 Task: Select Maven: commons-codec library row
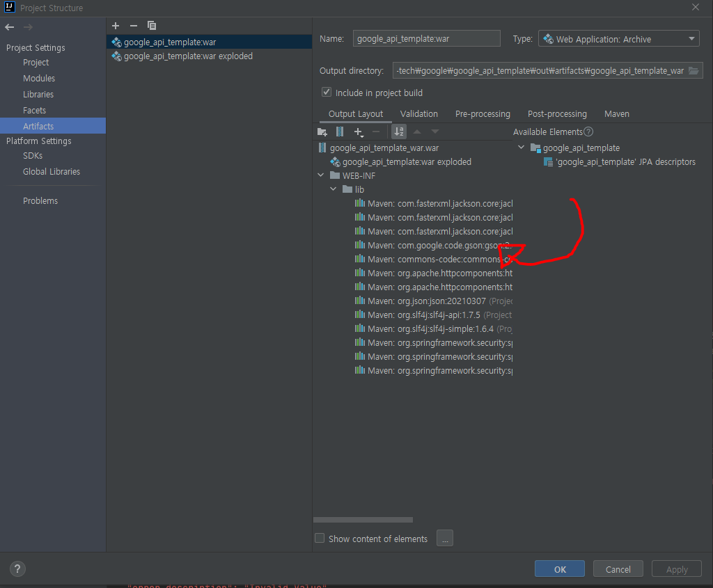click(433, 259)
